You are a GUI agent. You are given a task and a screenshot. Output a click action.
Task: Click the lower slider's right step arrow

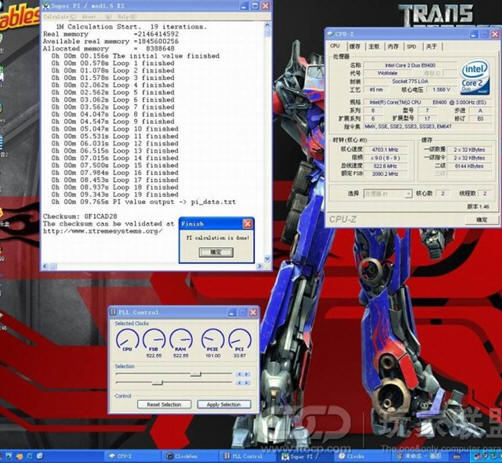tap(247, 383)
